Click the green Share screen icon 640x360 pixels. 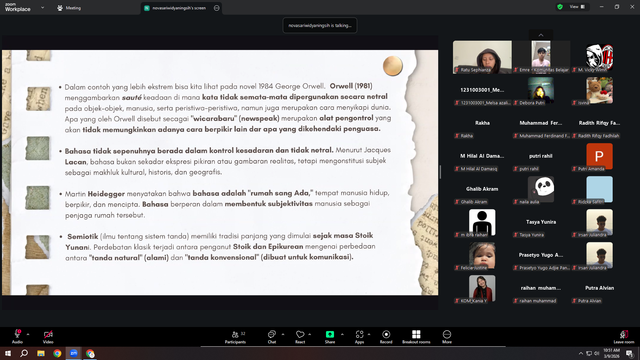[330, 334]
